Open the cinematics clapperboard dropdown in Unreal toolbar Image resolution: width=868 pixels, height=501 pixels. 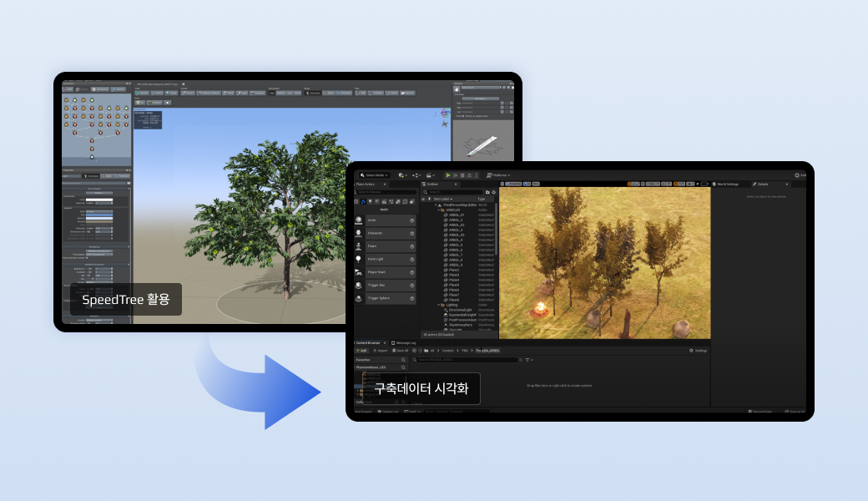click(430, 175)
